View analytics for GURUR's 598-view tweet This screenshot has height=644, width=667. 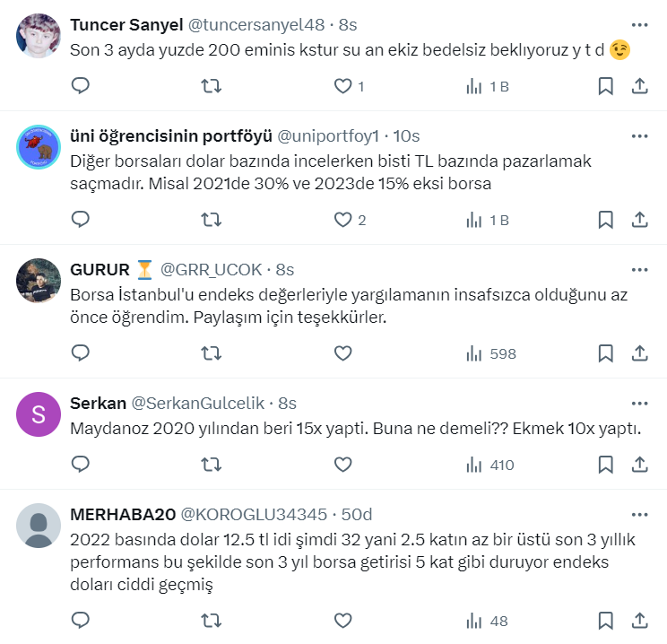point(491,353)
